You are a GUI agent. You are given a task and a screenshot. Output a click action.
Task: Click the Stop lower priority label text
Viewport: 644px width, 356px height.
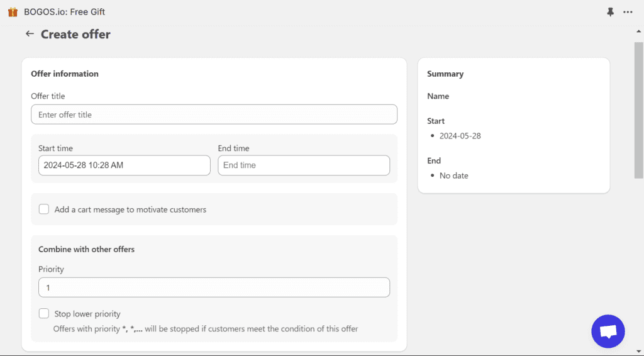click(x=87, y=314)
